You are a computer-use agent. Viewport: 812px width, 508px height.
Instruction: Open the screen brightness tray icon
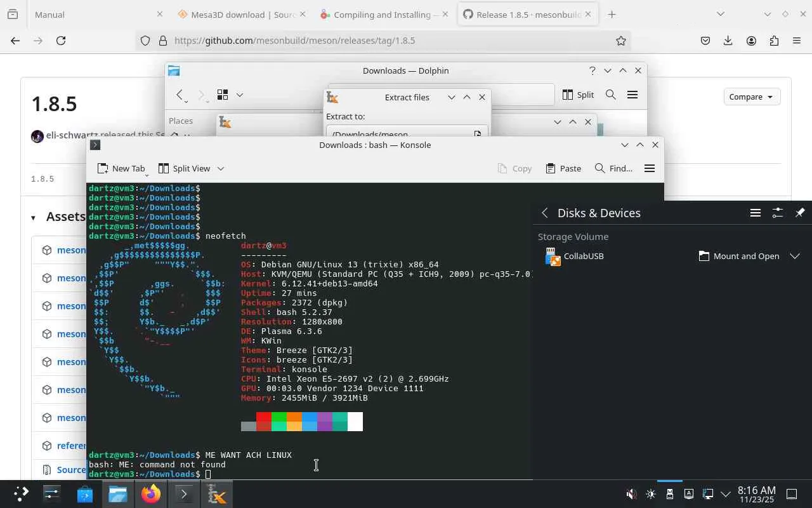651,493
